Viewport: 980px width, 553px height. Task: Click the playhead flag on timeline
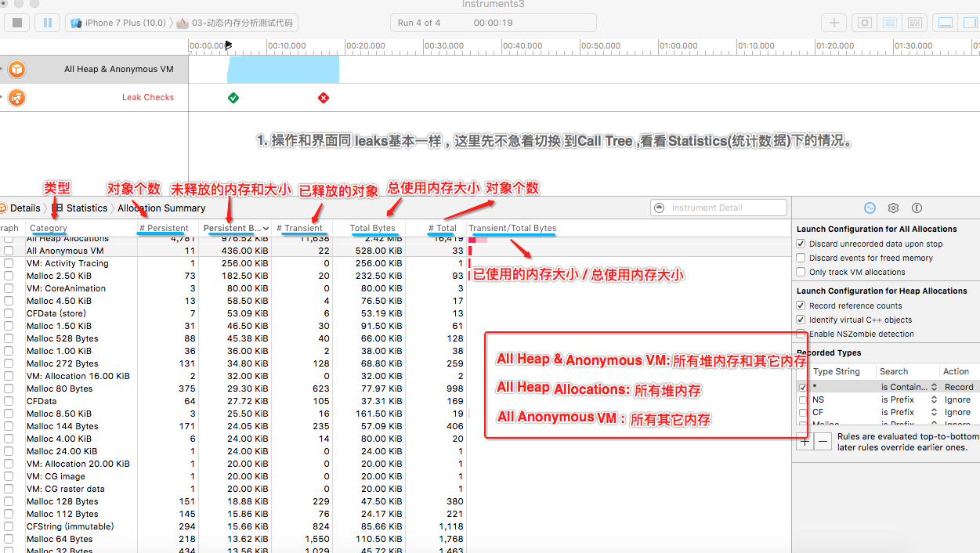[x=228, y=46]
